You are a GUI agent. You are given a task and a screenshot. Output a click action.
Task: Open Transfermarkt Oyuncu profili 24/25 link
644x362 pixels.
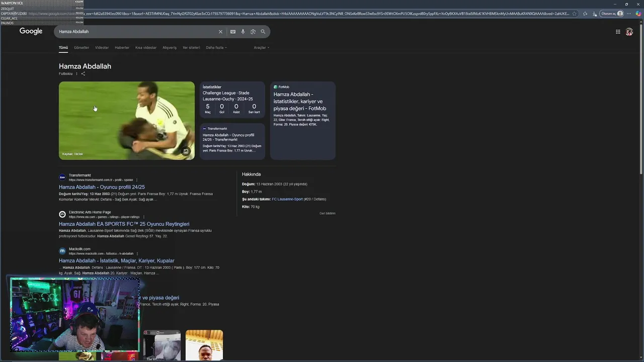click(102, 187)
